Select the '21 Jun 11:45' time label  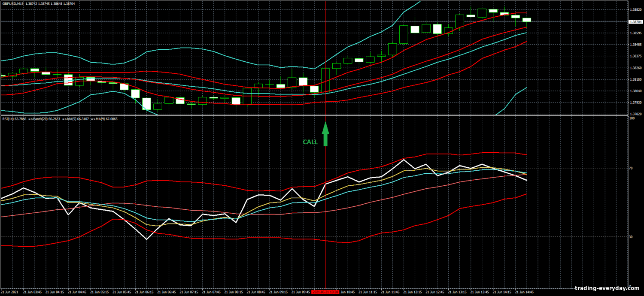coord(390,292)
